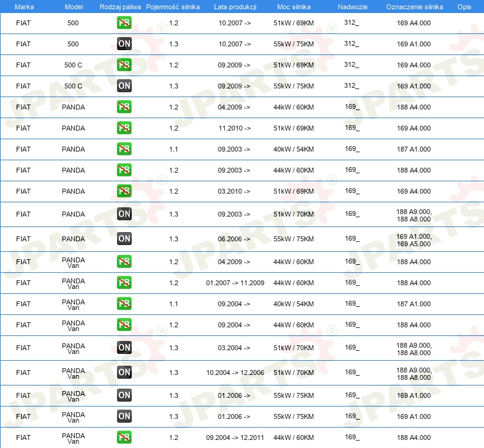Image resolution: width=484 pixels, height=448 pixels.
Task: Click the petrol icon for PANDA 1.2 09.2003
Action: (x=124, y=170)
